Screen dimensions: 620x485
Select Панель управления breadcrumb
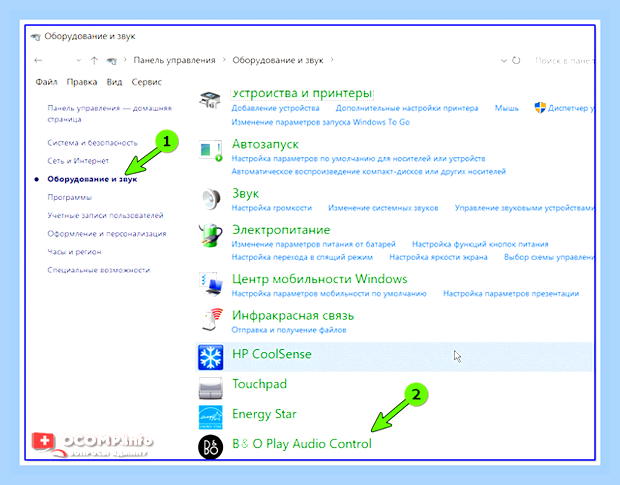point(174,60)
